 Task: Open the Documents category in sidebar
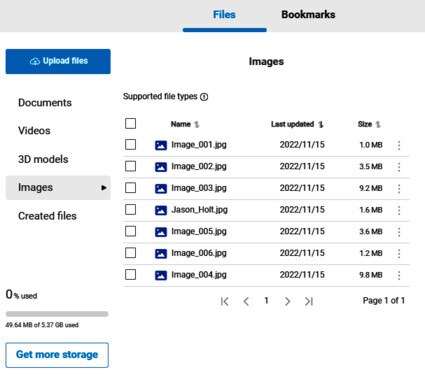click(45, 103)
